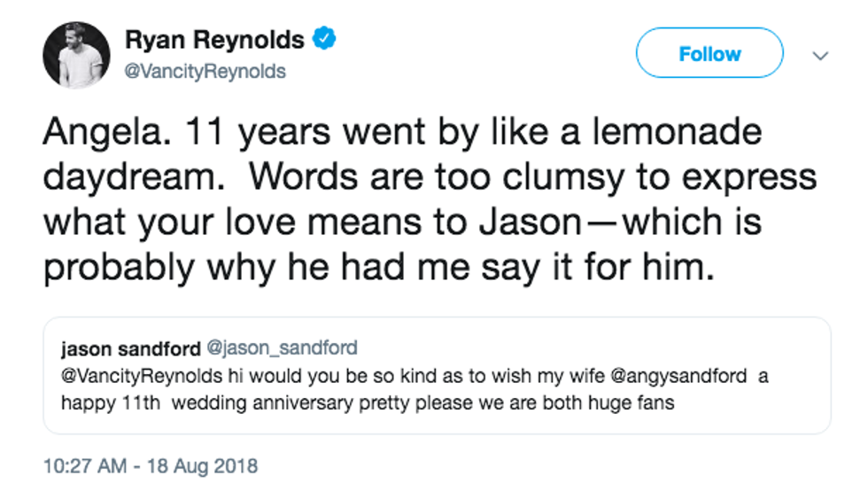Expand the tweet options chevron beside Follow

tap(820, 55)
